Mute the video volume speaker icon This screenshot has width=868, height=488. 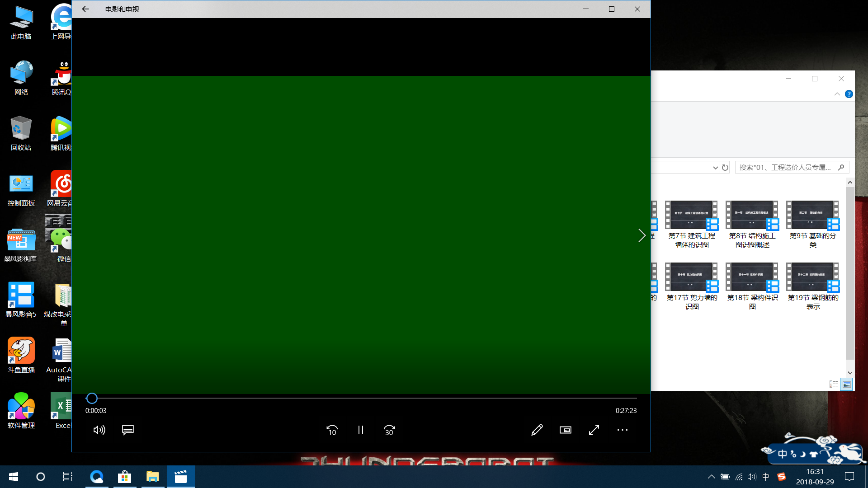click(99, 430)
